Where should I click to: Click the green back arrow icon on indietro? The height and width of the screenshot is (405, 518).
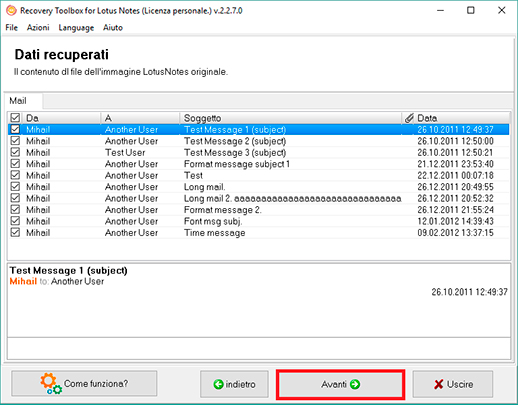click(x=218, y=384)
